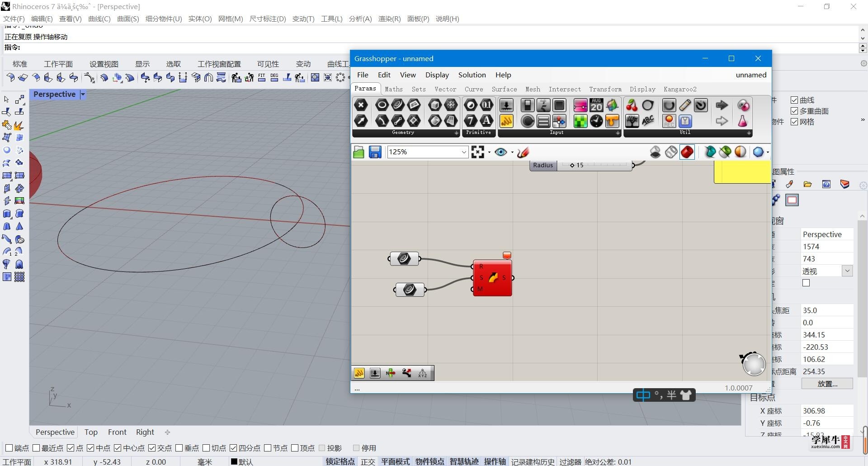Toggle the 垂点 osnap checkbox

[179, 448]
